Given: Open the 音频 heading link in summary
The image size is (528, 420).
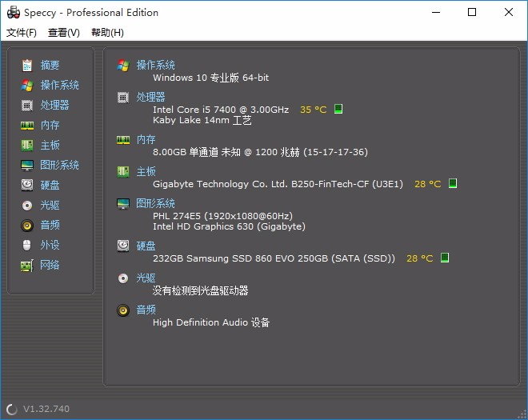Looking at the screenshot, I should pyautogui.click(x=146, y=310).
